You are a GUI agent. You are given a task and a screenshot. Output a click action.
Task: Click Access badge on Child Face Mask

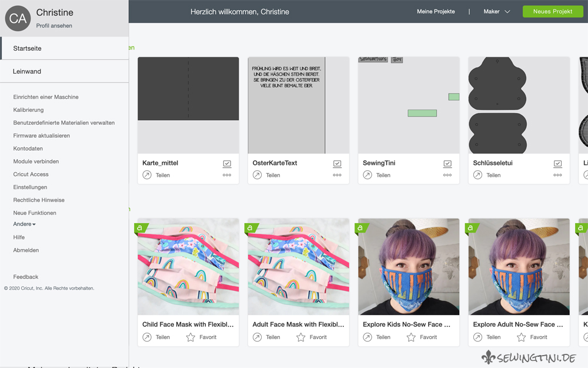pyautogui.click(x=141, y=228)
